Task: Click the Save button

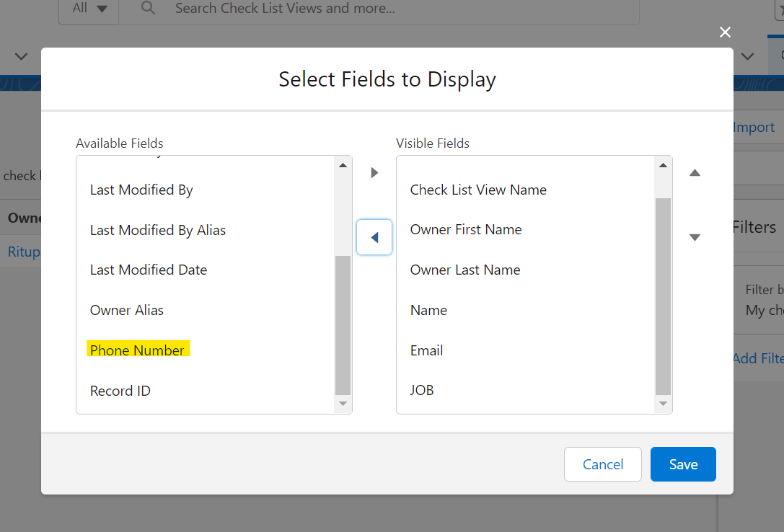Action: pyautogui.click(x=682, y=464)
